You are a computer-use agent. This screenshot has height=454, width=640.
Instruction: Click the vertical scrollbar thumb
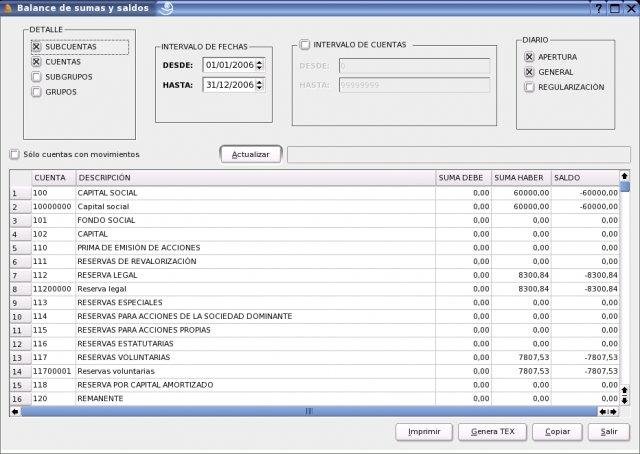coord(624,186)
